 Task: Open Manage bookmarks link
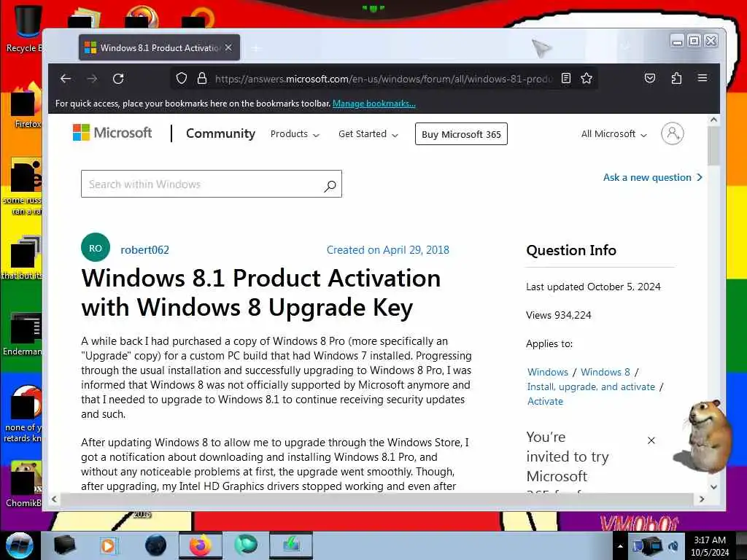[x=374, y=104]
